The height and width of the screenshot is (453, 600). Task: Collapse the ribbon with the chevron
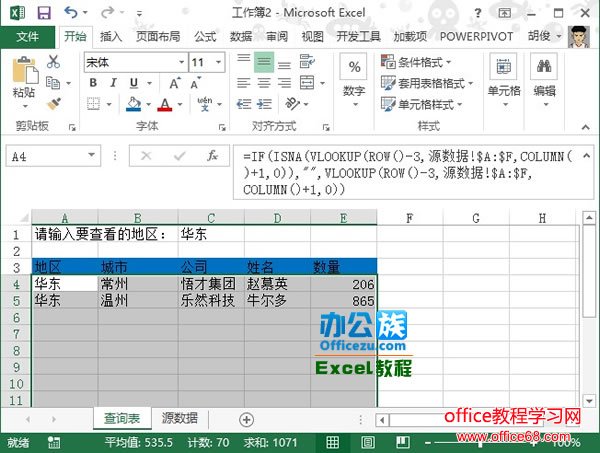[585, 127]
